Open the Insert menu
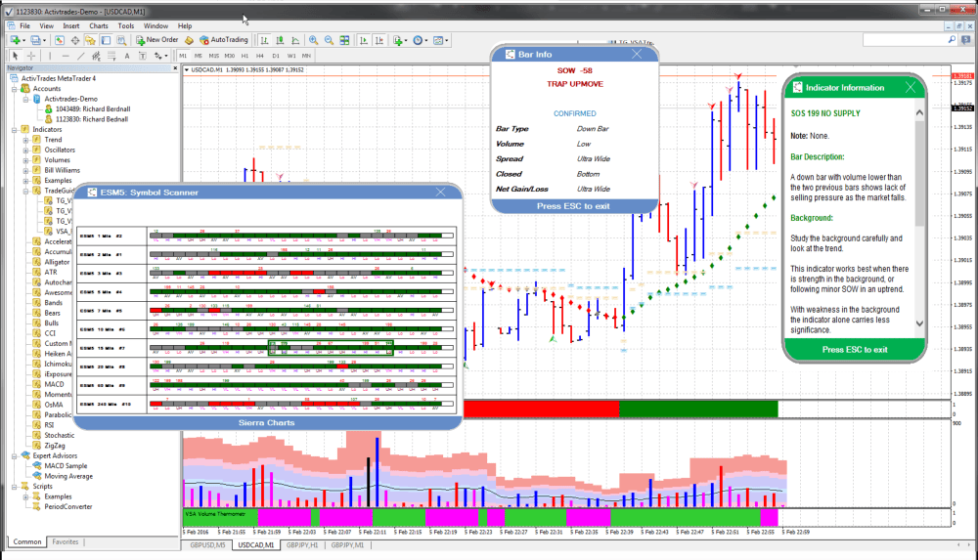This screenshot has width=978, height=560. click(x=71, y=26)
